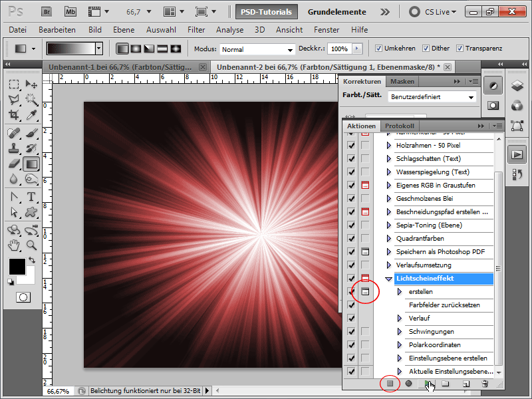Stop action recording in Aktionen panel

tap(390, 384)
